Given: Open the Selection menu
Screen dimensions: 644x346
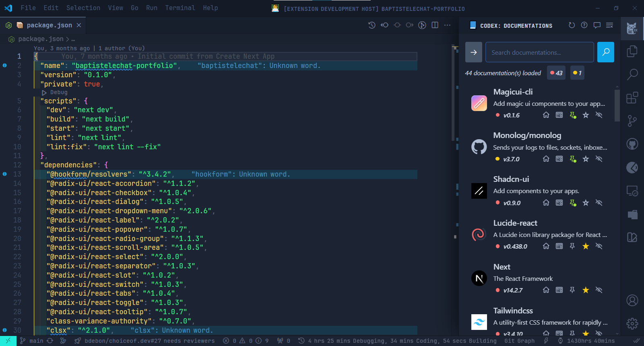Looking at the screenshot, I should point(83,8).
